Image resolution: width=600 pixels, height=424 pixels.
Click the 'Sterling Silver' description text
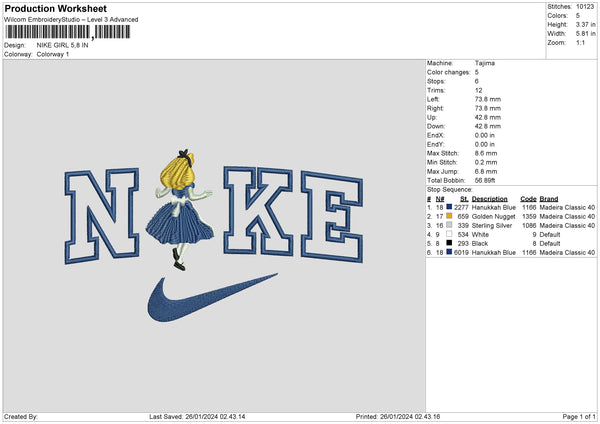(492, 225)
